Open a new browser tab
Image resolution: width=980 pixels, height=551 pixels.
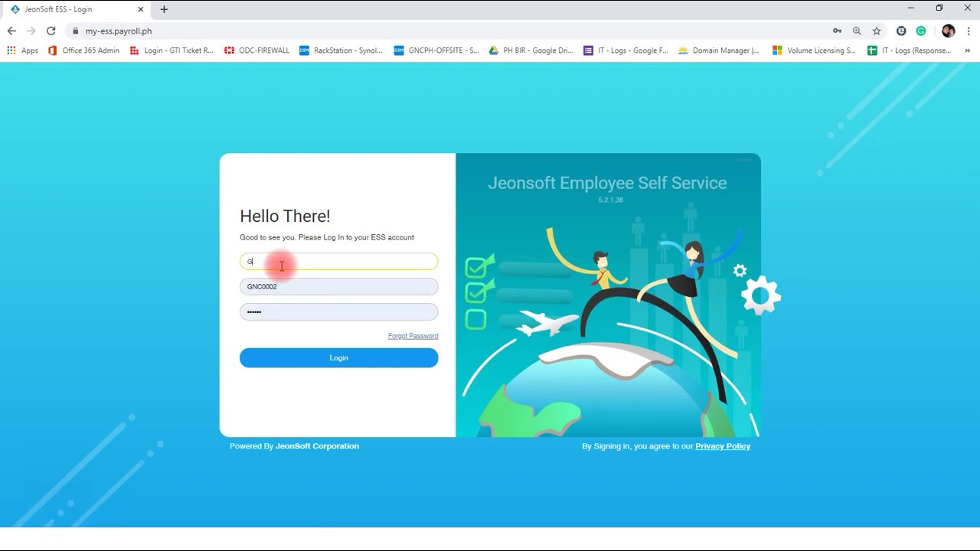[164, 9]
